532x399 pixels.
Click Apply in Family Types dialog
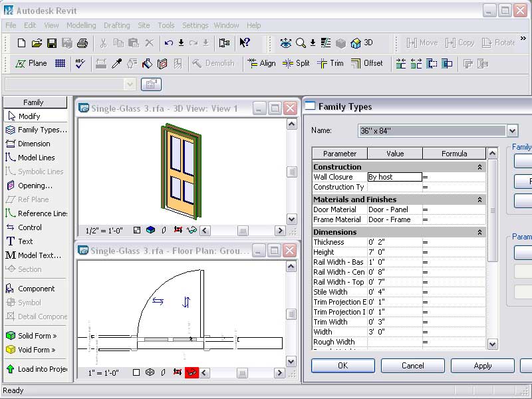coord(483,366)
